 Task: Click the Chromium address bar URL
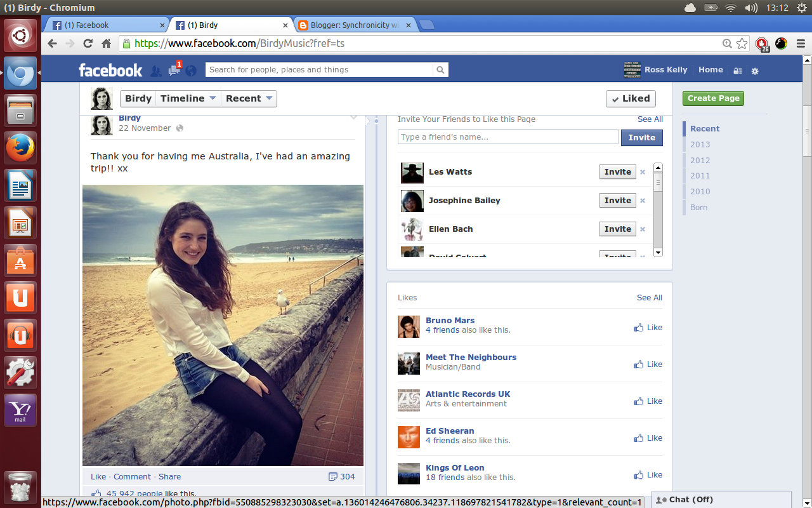click(x=239, y=44)
